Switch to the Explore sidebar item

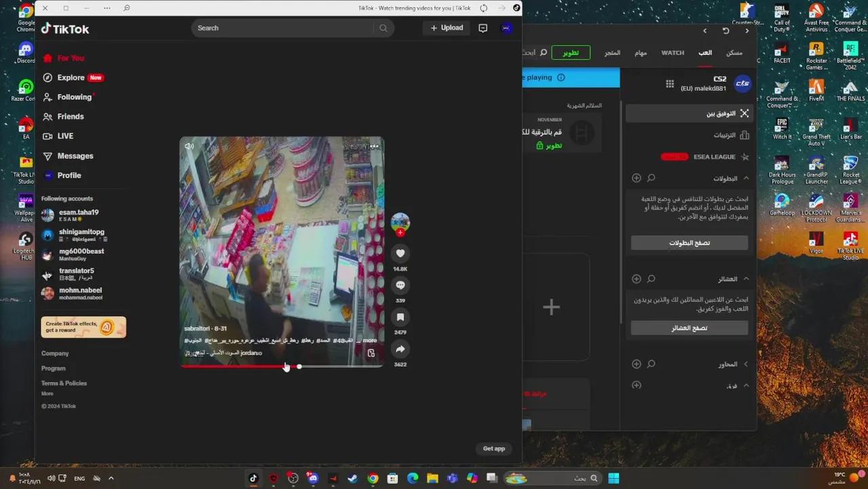click(x=70, y=77)
